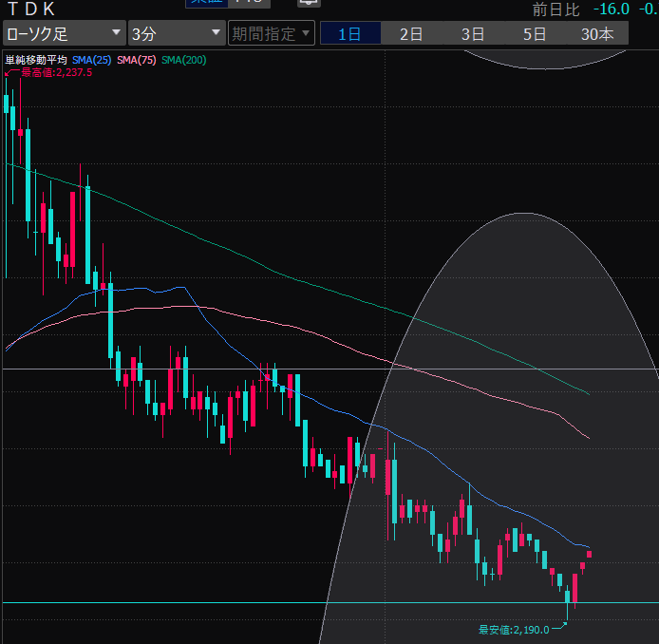The height and width of the screenshot is (644, 659).
Task: Expand the 3分 interval dropdown
Action: (176, 34)
